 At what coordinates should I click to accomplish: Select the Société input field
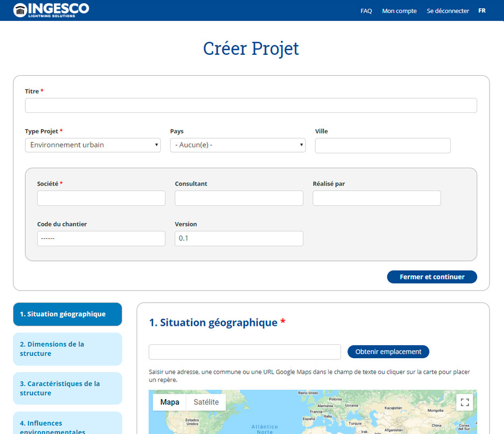click(101, 198)
